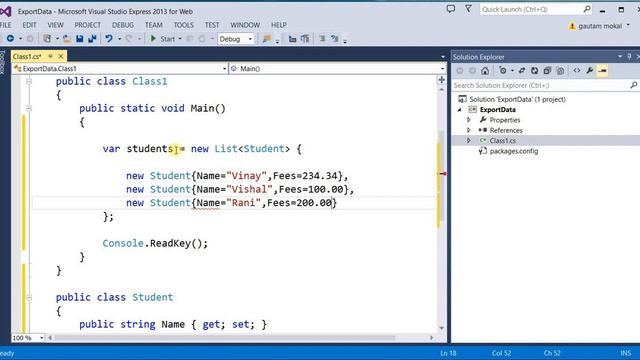The image size is (640, 360).
Task: Collapse the Student class code region
Action: [x=29, y=297]
